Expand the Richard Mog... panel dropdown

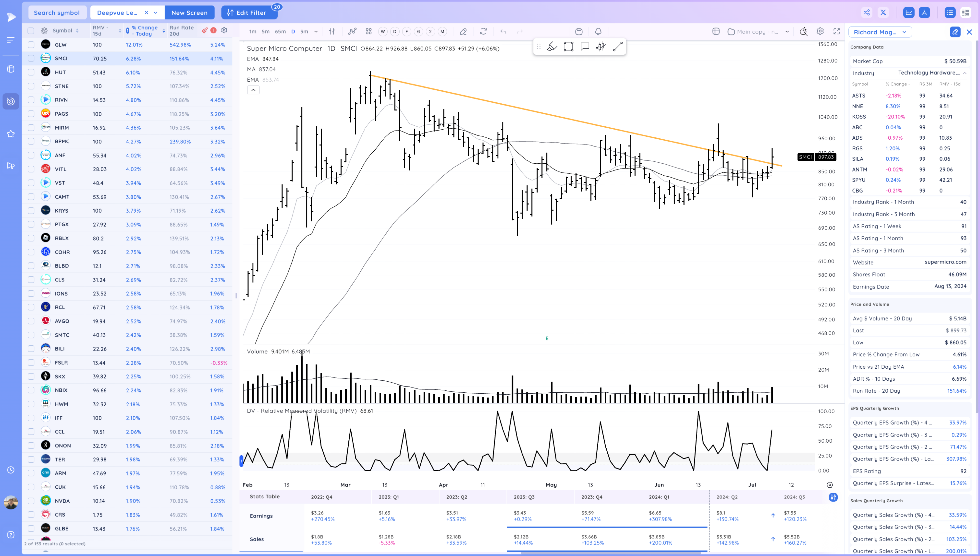point(880,32)
